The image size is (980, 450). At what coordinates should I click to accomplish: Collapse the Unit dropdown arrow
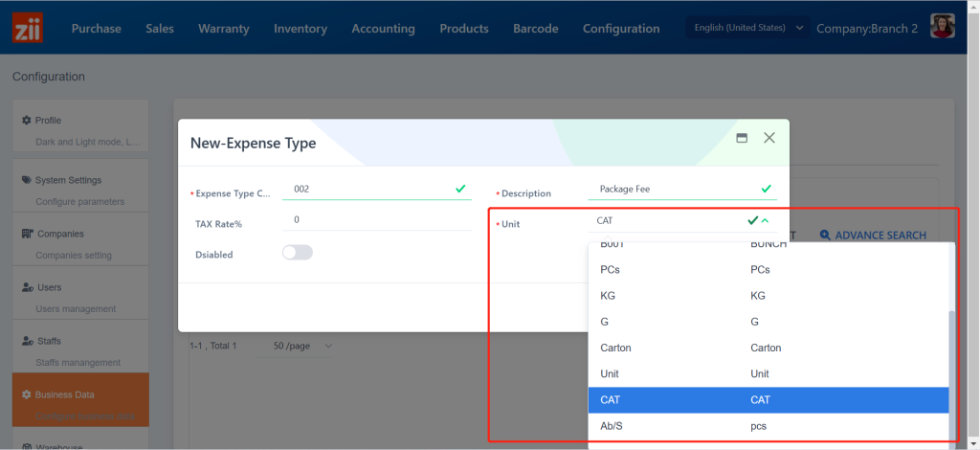coord(765,221)
